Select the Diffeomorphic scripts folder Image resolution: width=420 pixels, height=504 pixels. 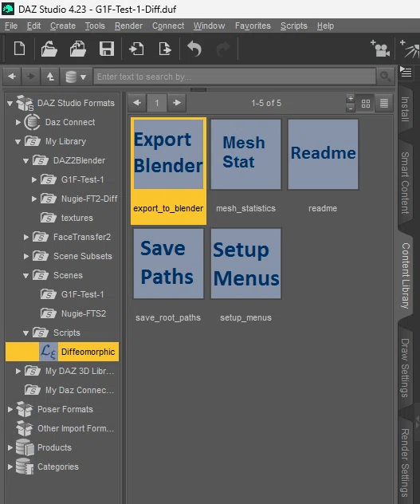[62, 352]
